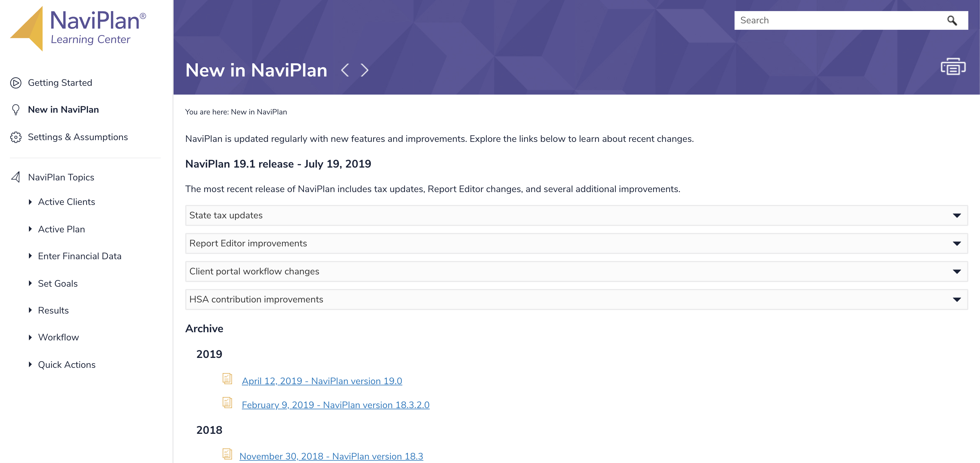
Task: Click the Getting Started play icon
Action: (x=15, y=83)
